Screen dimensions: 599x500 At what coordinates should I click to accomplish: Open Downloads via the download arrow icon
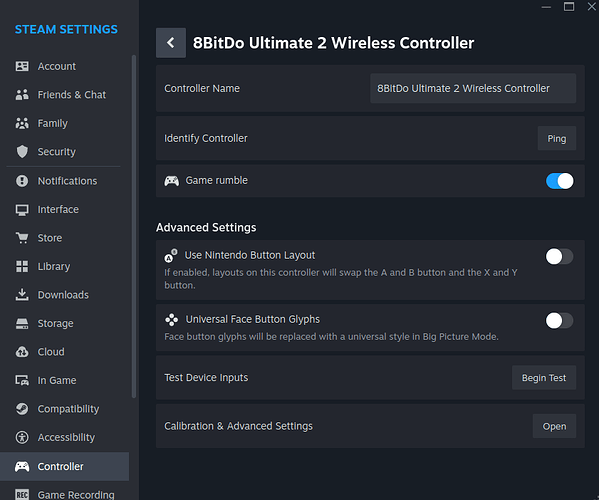point(22,294)
